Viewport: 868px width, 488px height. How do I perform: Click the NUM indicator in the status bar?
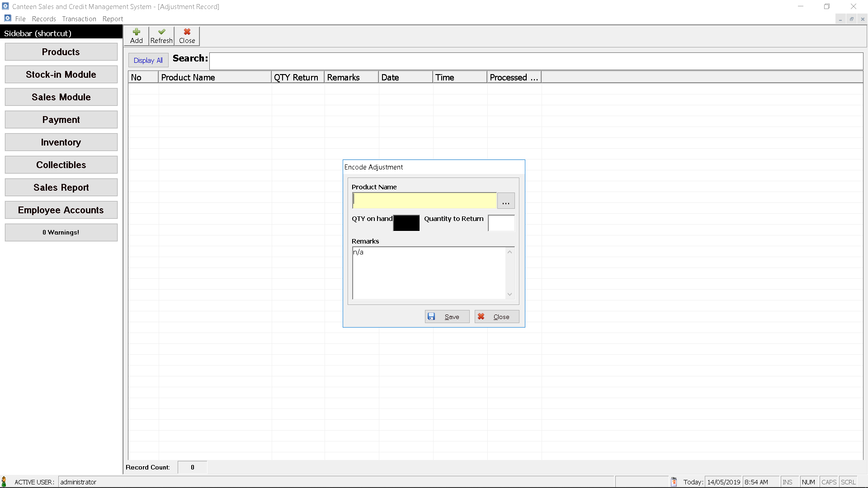pyautogui.click(x=808, y=482)
